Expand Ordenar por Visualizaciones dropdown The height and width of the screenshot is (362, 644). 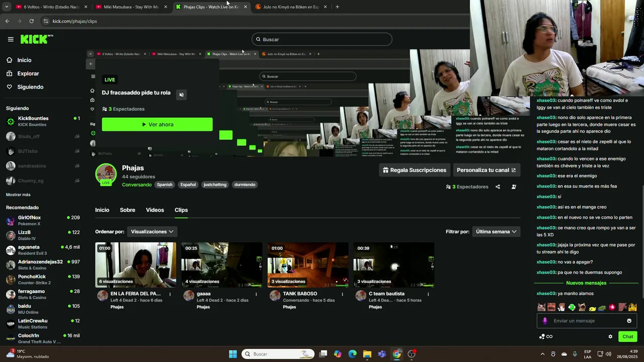click(x=152, y=232)
